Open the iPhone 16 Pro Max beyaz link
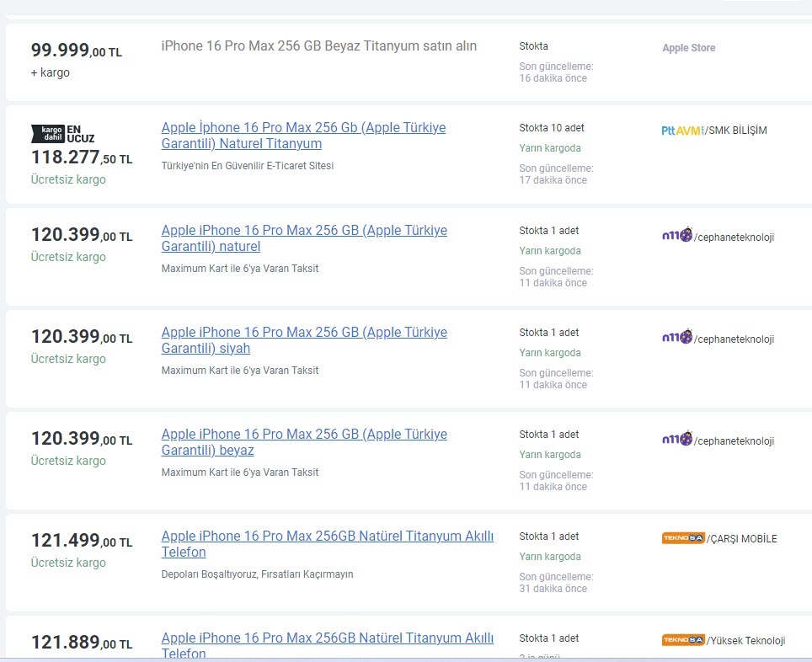 point(303,442)
